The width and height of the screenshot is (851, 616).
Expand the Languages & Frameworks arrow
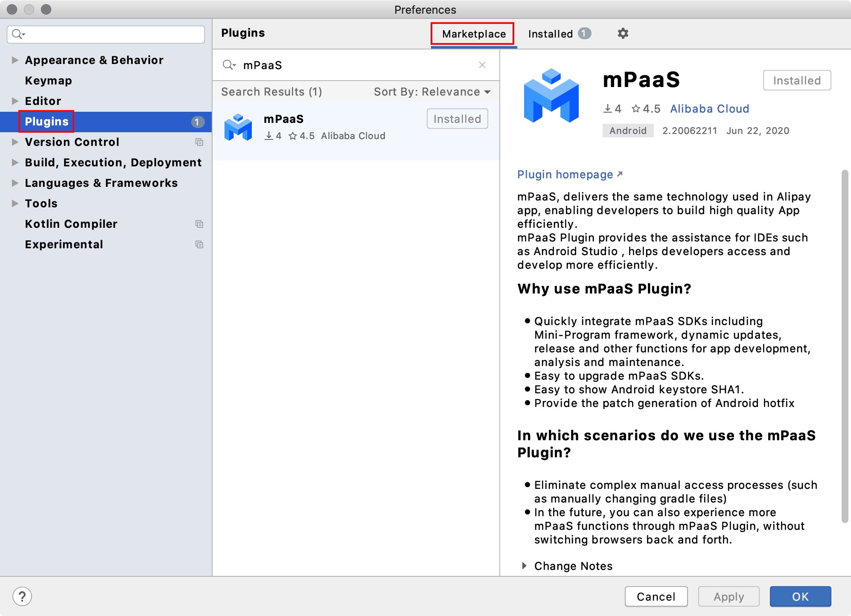tap(15, 183)
